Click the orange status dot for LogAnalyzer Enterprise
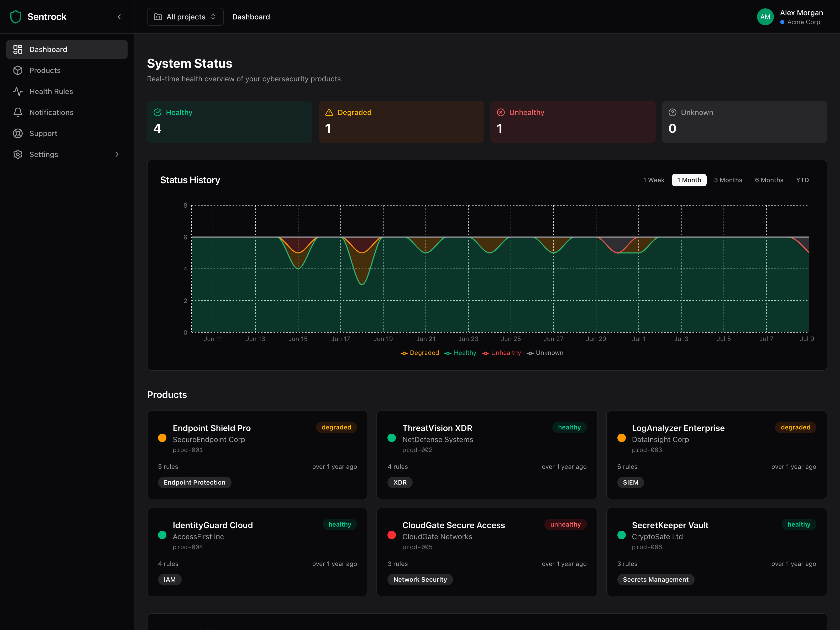 tap(621, 438)
